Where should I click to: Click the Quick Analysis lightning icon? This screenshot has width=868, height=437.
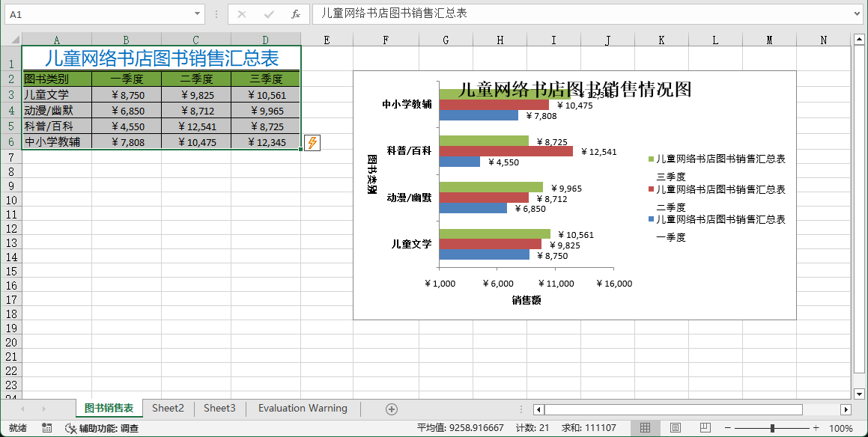coord(312,142)
